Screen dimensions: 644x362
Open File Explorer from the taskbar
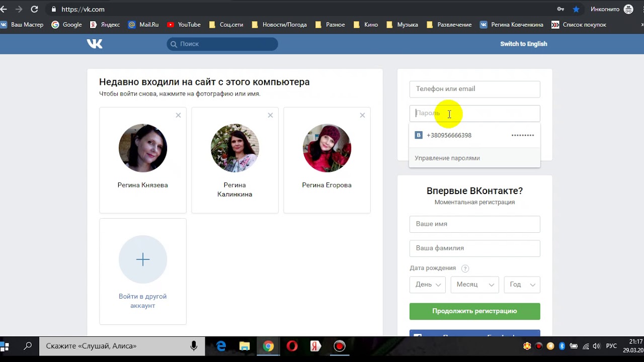245,346
